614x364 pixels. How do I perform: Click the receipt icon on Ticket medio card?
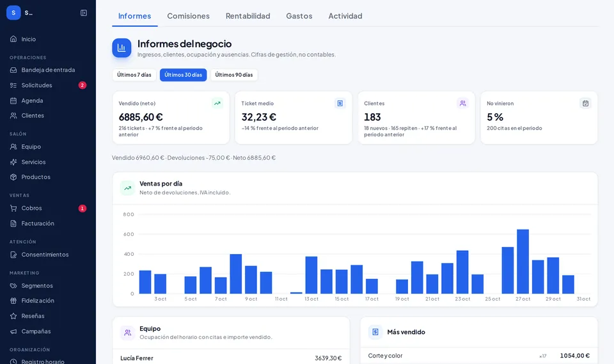click(x=340, y=104)
